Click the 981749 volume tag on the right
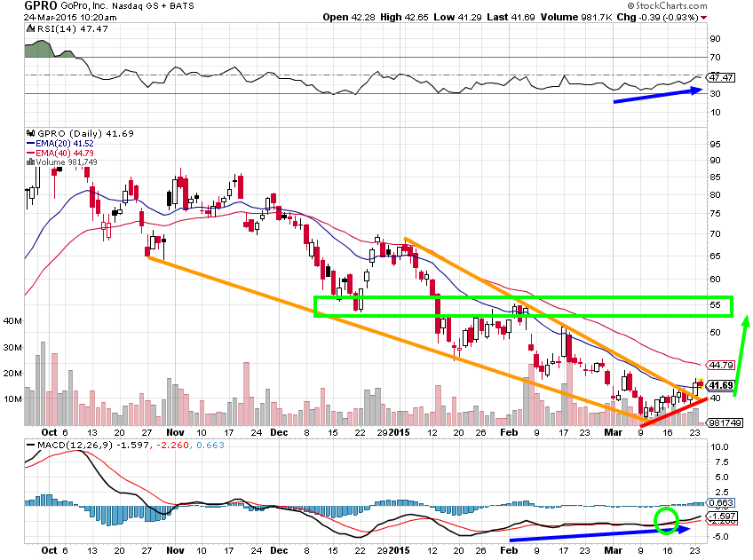 point(725,422)
